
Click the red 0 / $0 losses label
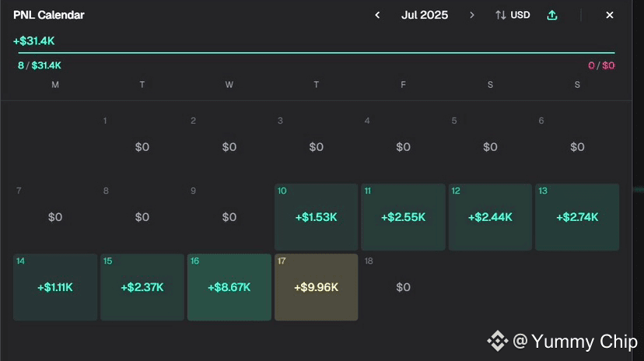click(x=601, y=65)
